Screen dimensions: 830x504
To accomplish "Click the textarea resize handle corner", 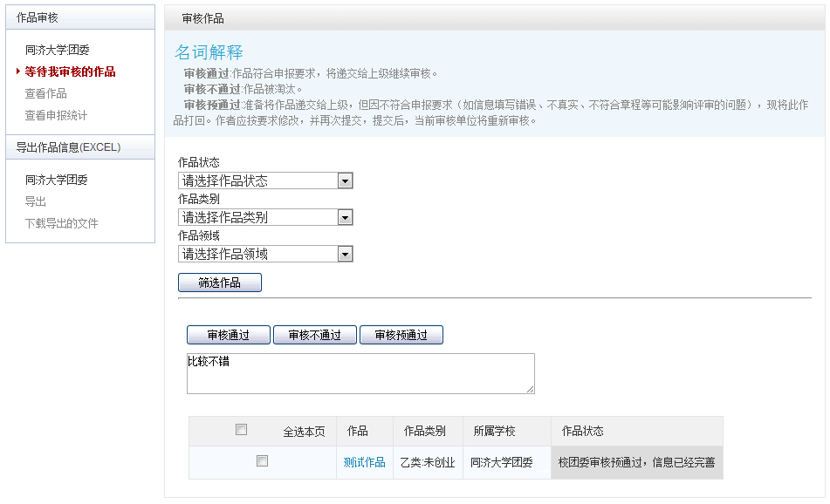I will [x=531, y=389].
